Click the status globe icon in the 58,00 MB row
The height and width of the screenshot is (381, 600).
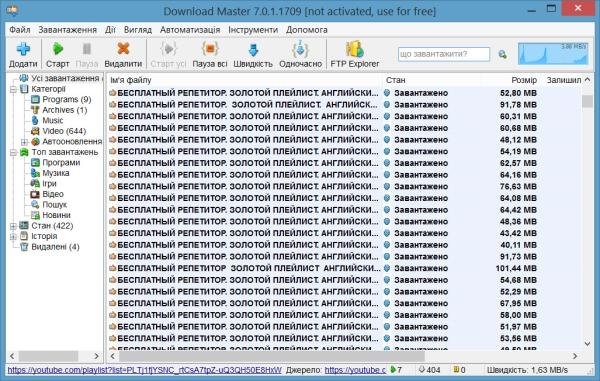coord(387,315)
